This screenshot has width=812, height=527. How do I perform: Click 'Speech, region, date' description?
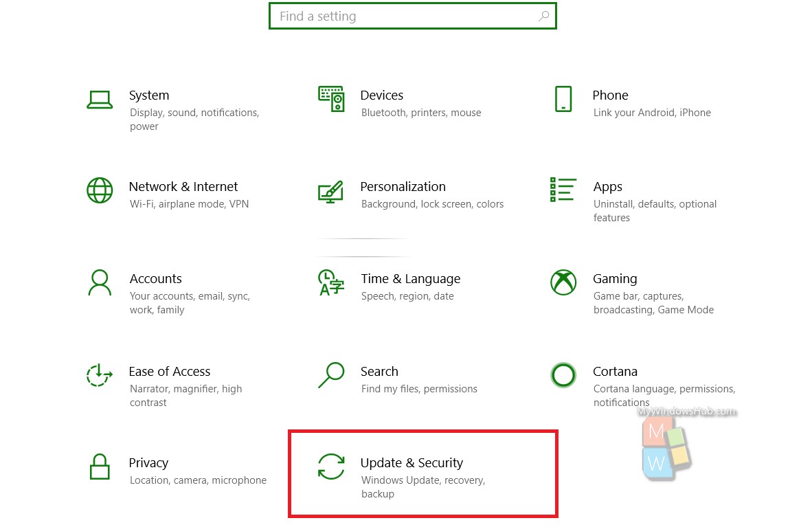pos(407,296)
